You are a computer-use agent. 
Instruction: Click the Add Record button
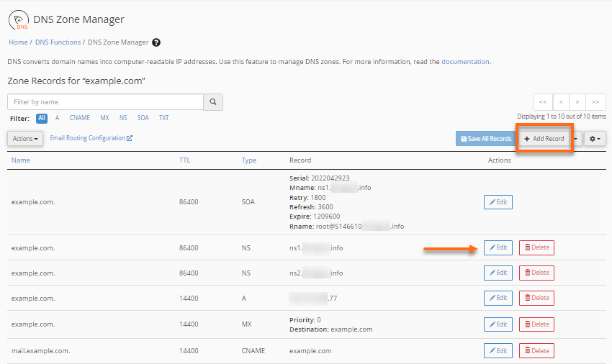click(544, 138)
